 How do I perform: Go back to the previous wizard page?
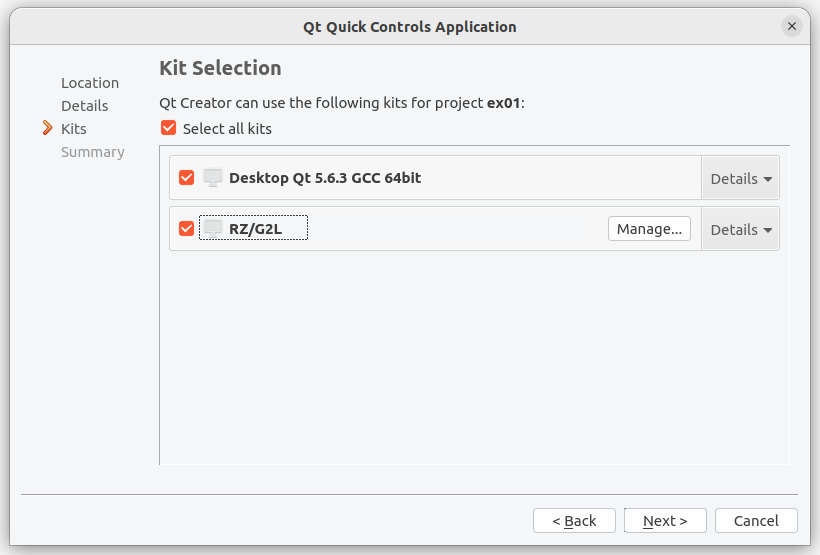pyautogui.click(x=574, y=520)
